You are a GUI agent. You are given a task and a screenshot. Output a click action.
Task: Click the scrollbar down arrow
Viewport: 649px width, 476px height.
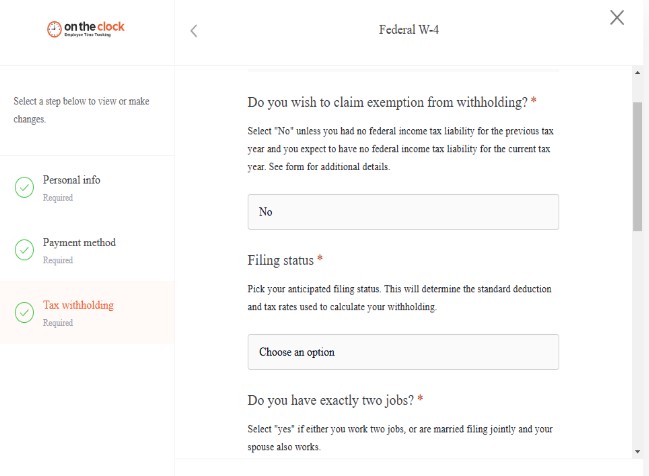pos(637,452)
